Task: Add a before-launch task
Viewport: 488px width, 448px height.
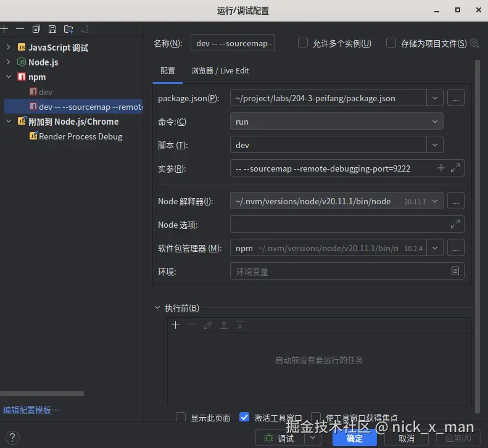Action: click(x=176, y=325)
